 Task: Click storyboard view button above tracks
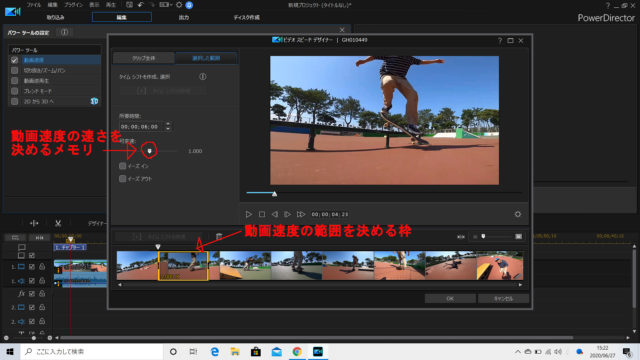pos(16,237)
